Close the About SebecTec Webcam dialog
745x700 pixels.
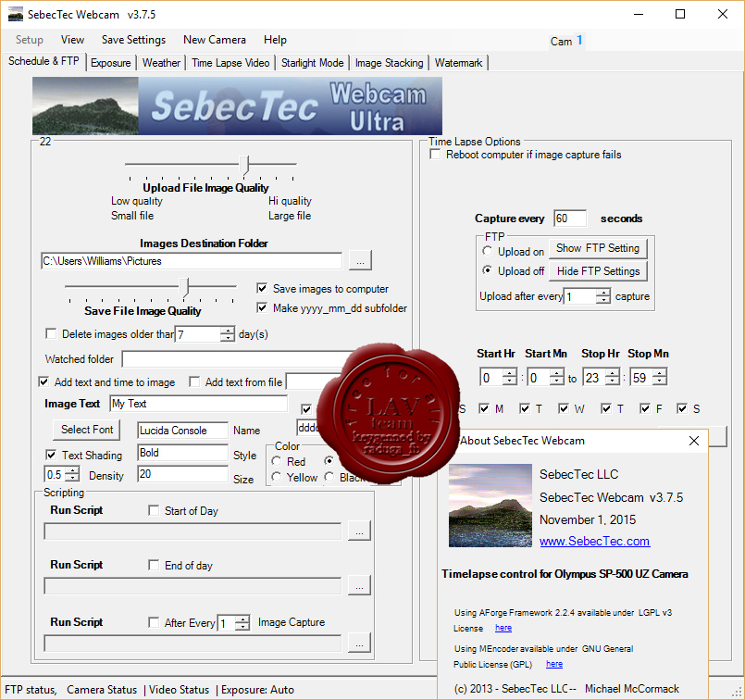click(x=694, y=441)
